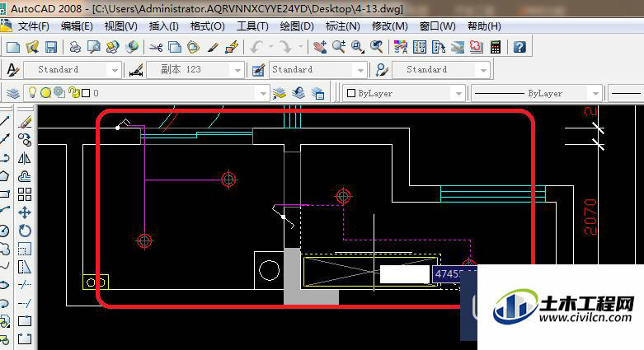Click the ByLayer color box swatch

[351, 93]
